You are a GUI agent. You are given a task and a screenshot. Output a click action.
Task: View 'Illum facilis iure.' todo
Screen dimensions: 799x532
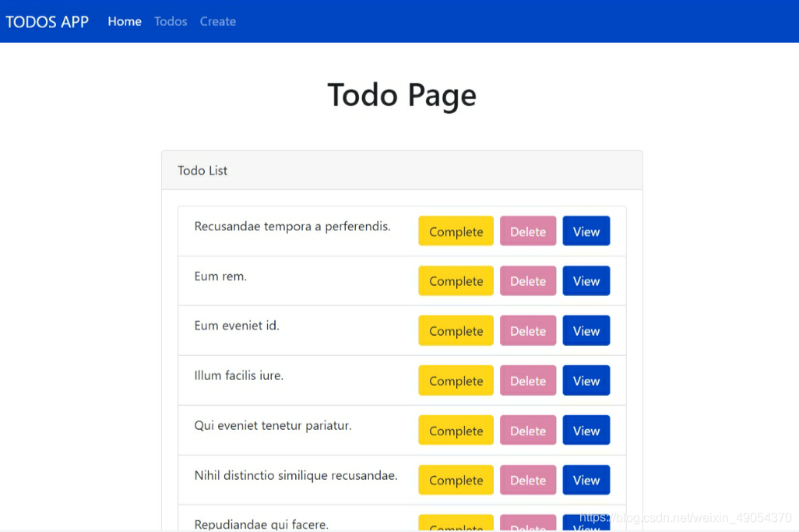[x=586, y=380]
